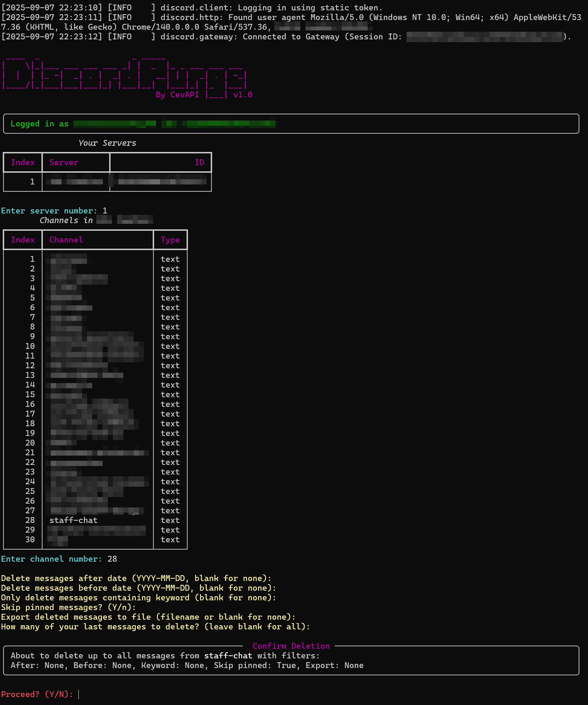Click the 'Index' header in servers table
Viewport: 588px width, 705px height.
pos(23,162)
